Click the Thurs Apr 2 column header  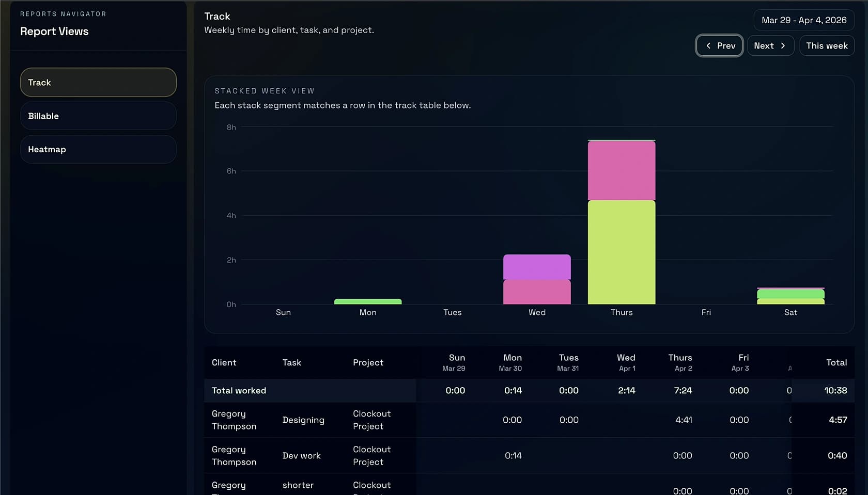[680, 362]
